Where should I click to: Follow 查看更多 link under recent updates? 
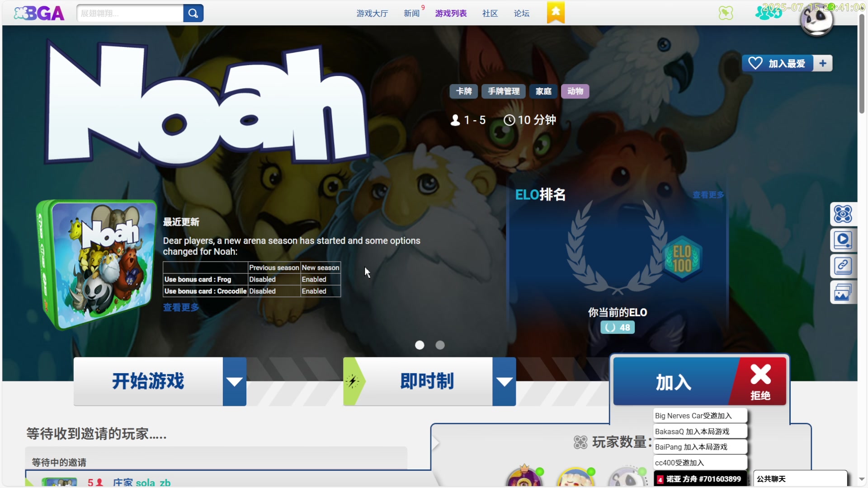181,307
